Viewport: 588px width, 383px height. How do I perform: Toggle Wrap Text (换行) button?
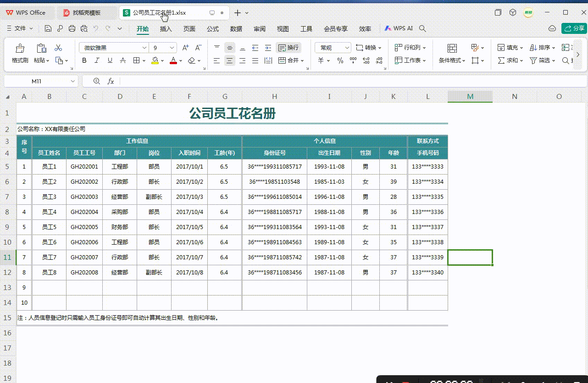288,48
